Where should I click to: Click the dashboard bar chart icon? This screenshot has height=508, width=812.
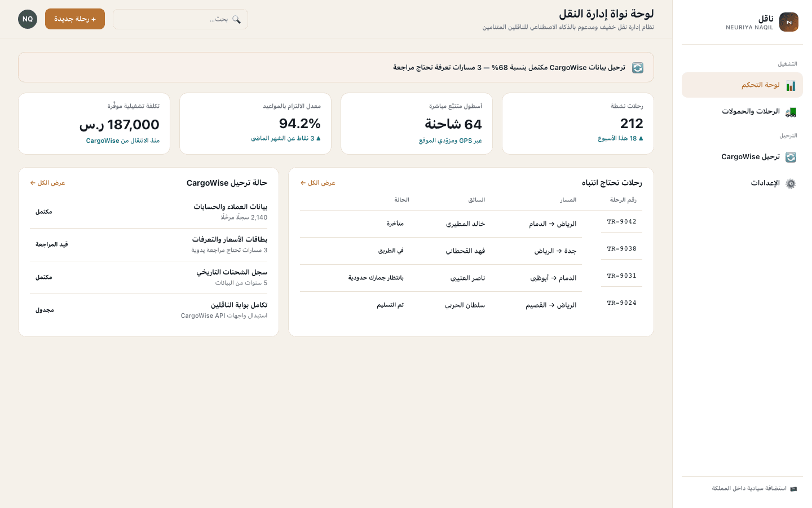(791, 85)
